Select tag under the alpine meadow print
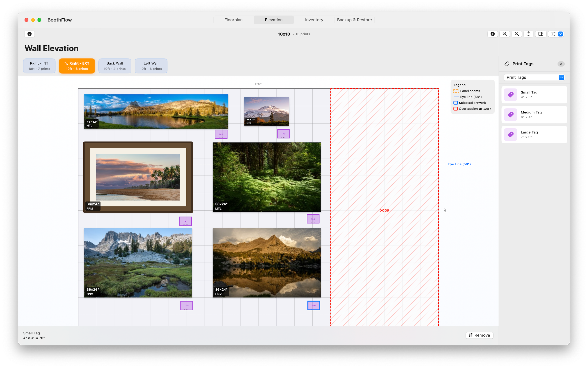Image resolution: width=588 pixels, height=368 pixels. coord(186,305)
